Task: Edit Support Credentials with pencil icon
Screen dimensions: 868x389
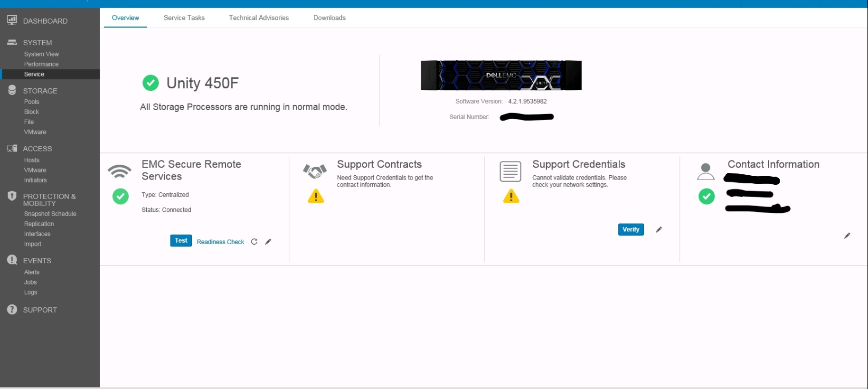Action: [x=659, y=229]
